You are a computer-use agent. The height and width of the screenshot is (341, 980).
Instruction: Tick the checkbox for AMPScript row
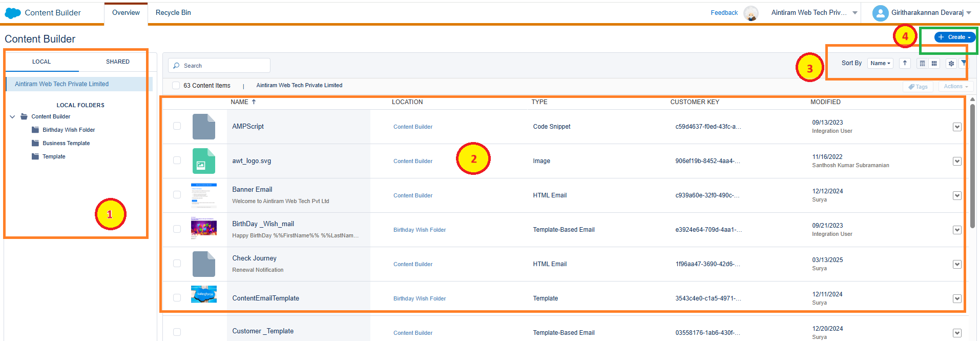coord(177,126)
